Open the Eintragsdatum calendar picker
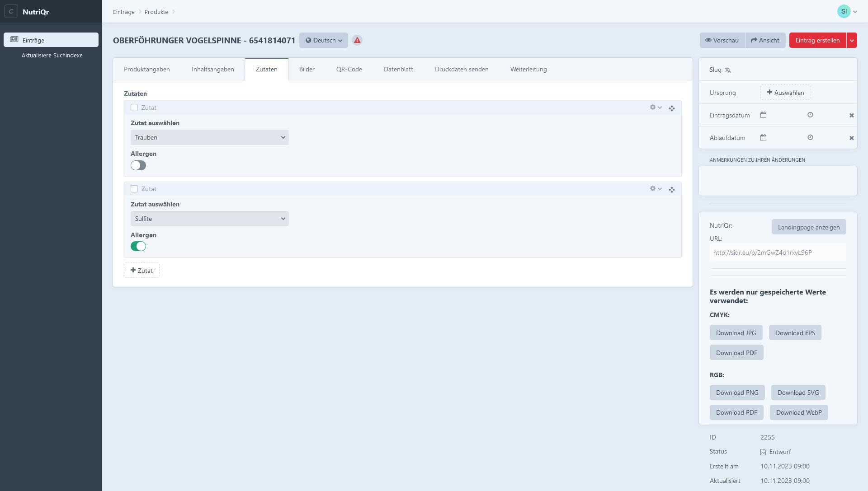This screenshot has width=868, height=491. [763, 115]
